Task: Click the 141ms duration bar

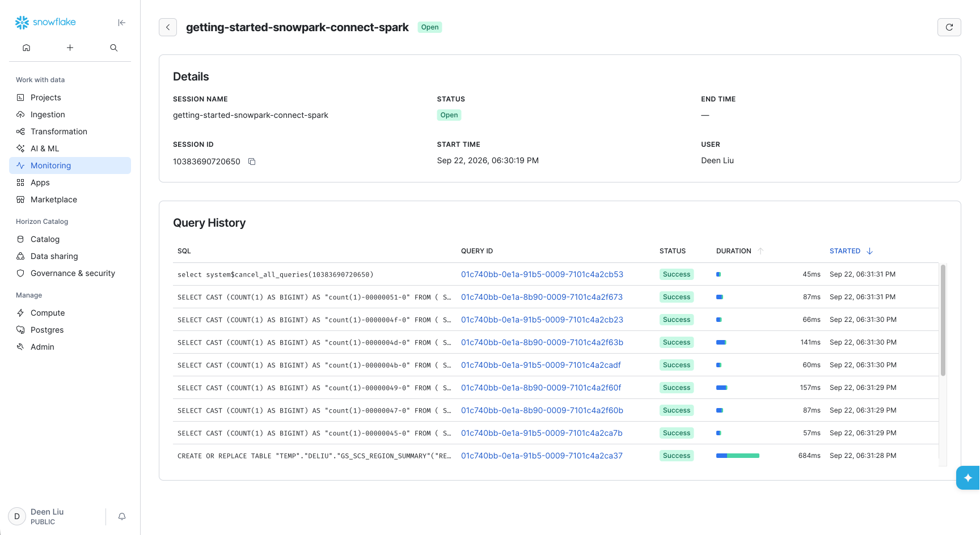Action: tap(721, 342)
